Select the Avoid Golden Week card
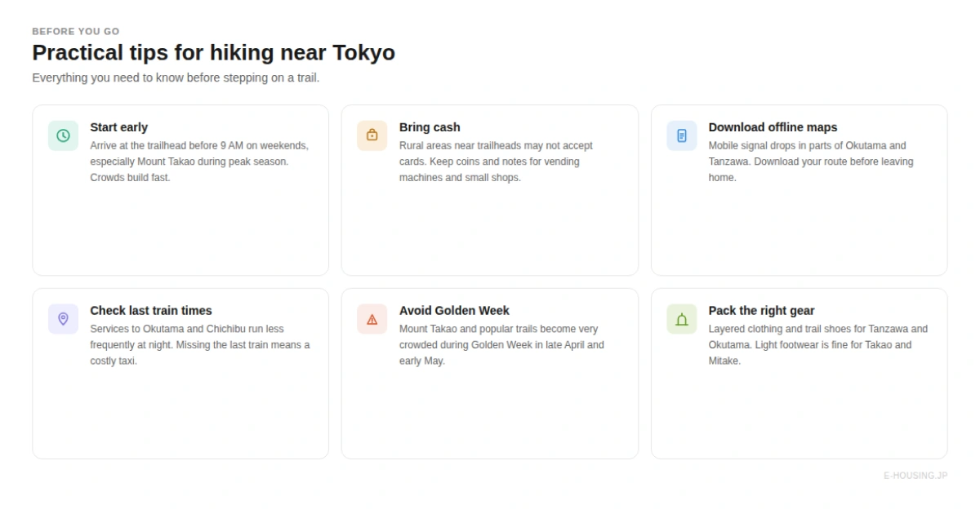The height and width of the screenshot is (514, 980). (x=489, y=372)
